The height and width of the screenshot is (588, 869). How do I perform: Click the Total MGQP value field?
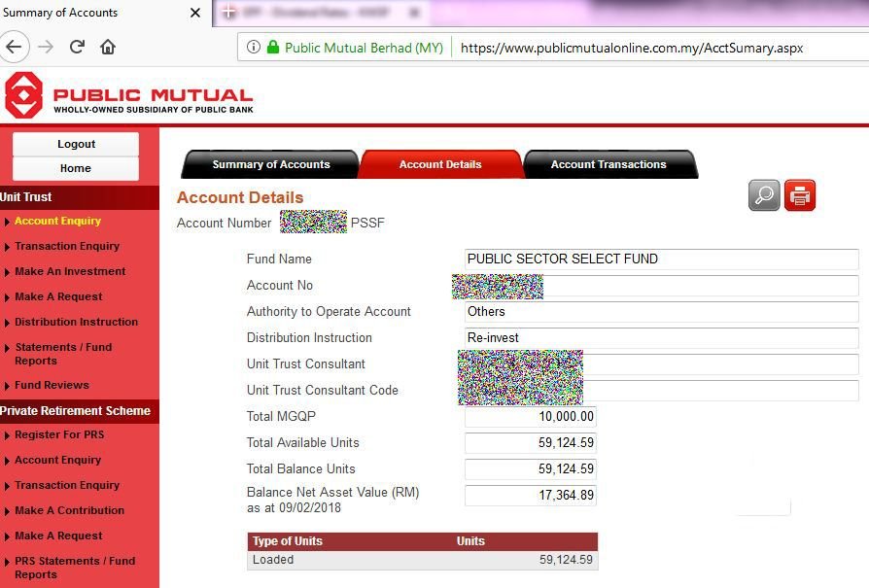(x=531, y=416)
